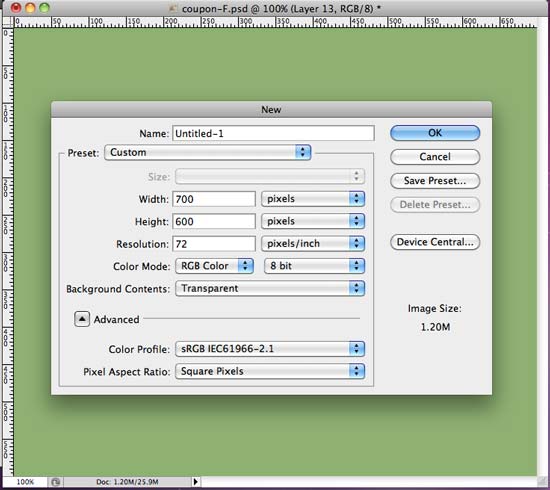Viewport: 550px width, 490px height.
Task: Open the status bar info arrow menu
Action: pyautogui.click(x=196, y=482)
